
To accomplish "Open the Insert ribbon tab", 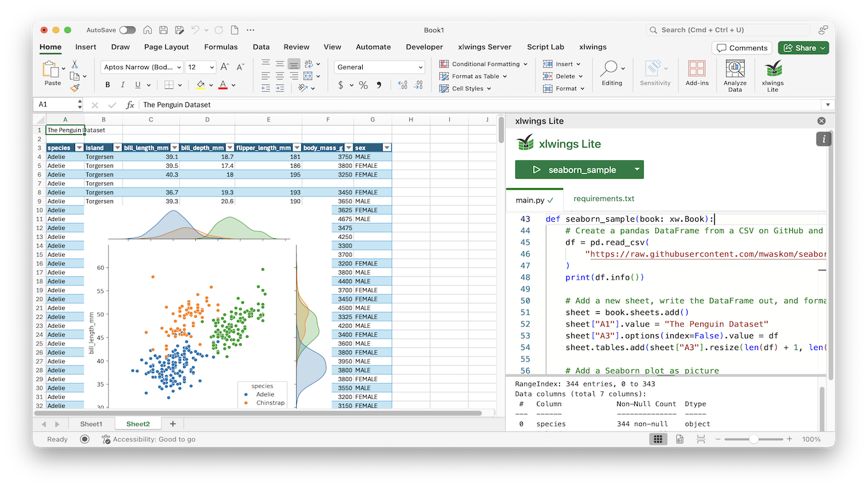I will 86,47.
